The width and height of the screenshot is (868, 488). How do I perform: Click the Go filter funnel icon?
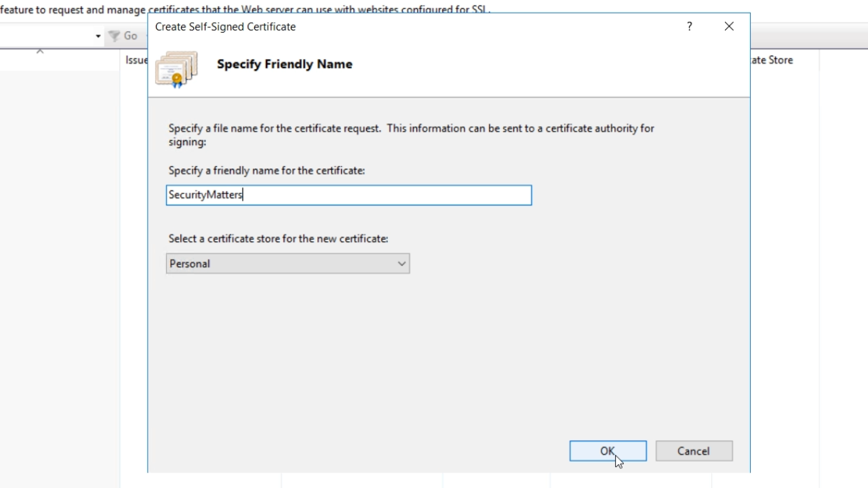point(115,36)
